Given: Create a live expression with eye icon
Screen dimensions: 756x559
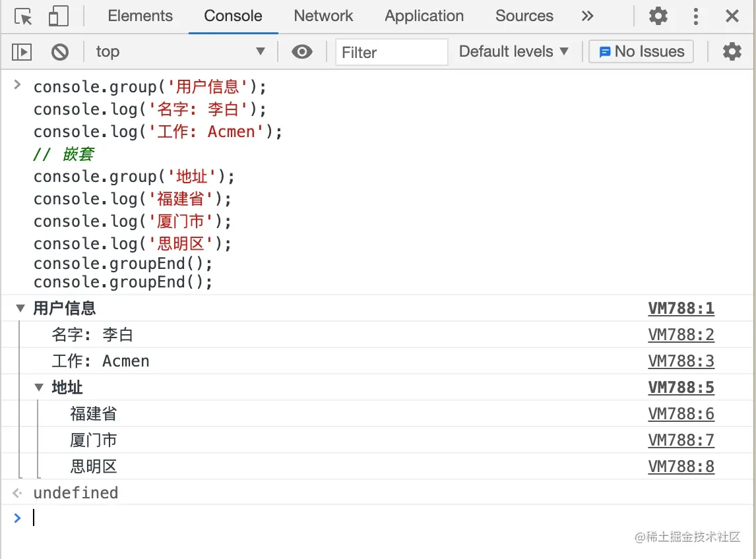Looking at the screenshot, I should [302, 51].
